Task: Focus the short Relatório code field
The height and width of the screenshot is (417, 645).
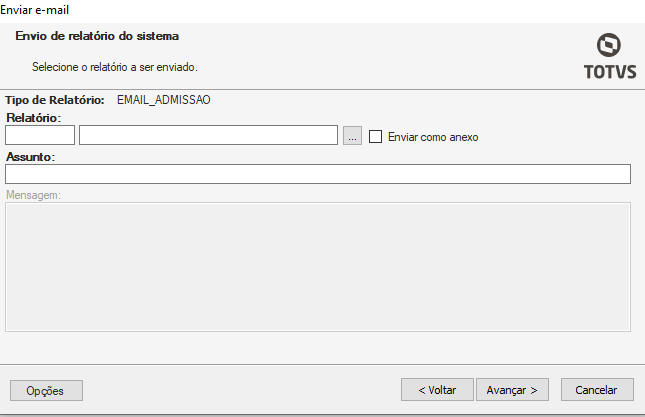Action: tap(40, 136)
